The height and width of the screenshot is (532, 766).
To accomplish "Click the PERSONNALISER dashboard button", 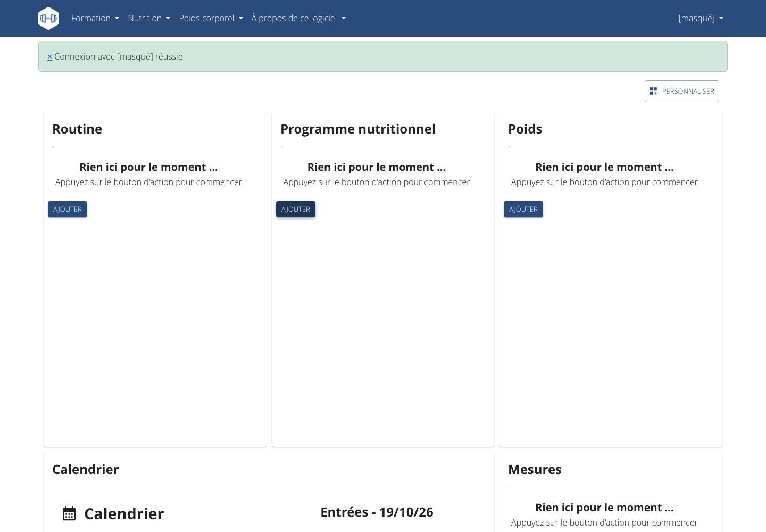I will [x=682, y=91].
